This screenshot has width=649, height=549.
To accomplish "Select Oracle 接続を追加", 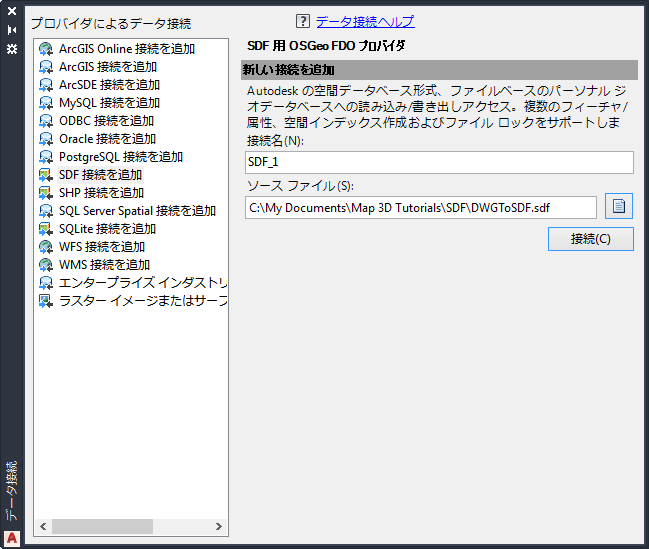I will pyautogui.click(x=107, y=139).
